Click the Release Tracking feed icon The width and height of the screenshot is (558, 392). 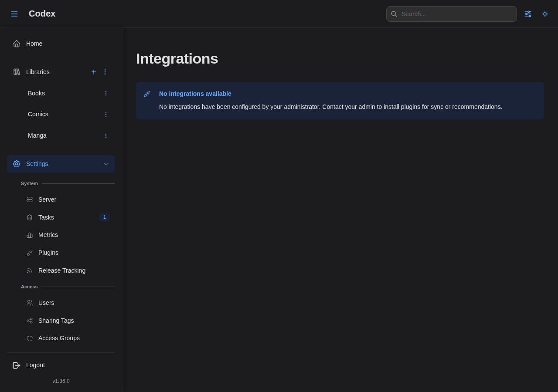(x=30, y=270)
